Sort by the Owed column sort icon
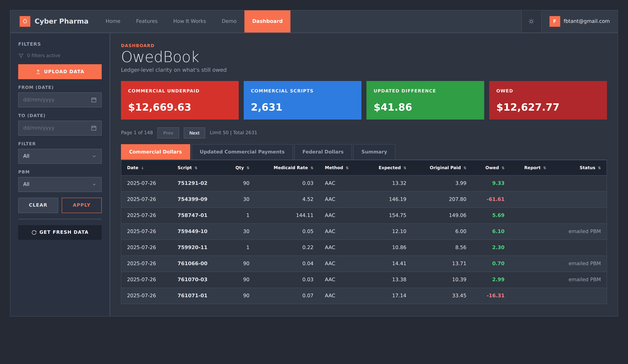Screen dimensions: 628x364 coord(503,168)
